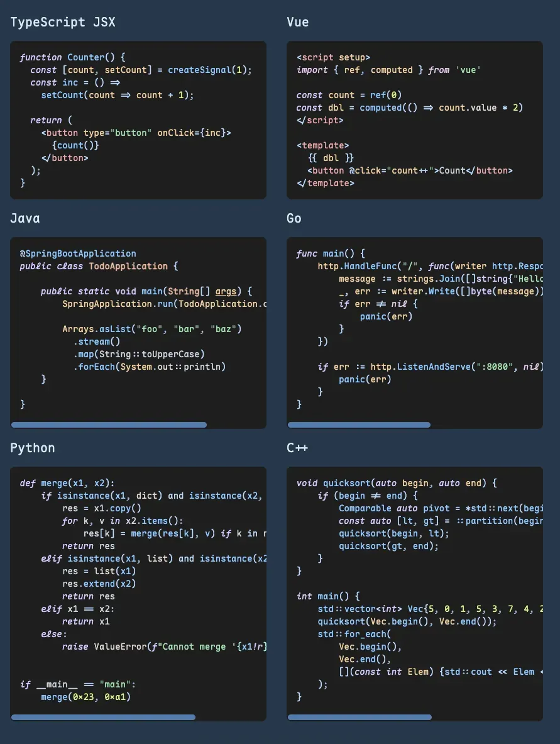The width and height of the screenshot is (560, 744).
Task: Click the Arrays.asList line in Java code
Action: pos(151,329)
